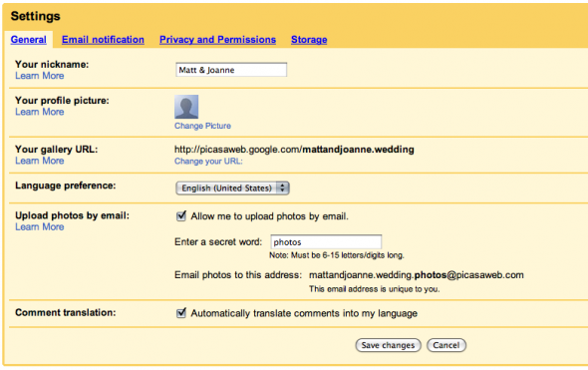Image resolution: width=588 pixels, height=370 pixels.
Task: Open Learn More under Your profile picture
Action: click(x=40, y=112)
